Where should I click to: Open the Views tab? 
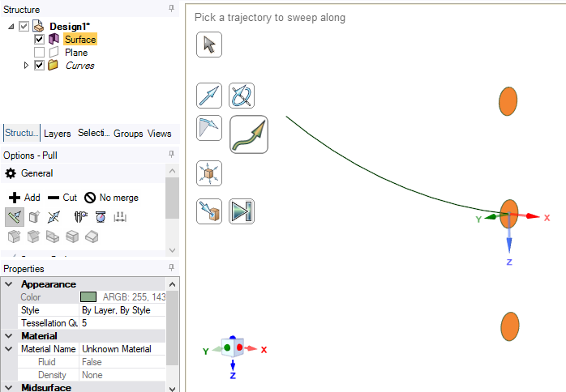tap(159, 134)
